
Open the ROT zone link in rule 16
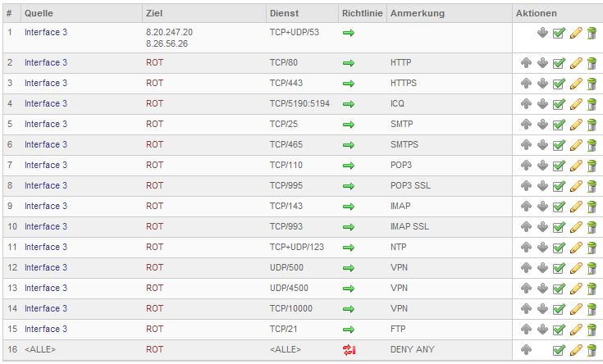[154, 349]
